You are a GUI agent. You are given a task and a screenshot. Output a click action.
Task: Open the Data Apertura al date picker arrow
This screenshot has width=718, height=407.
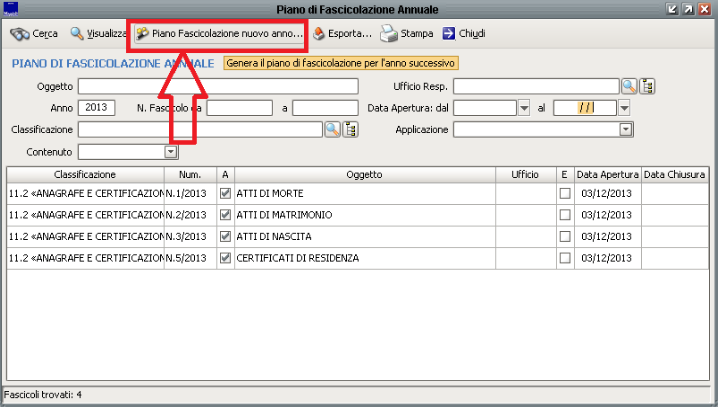(624, 108)
